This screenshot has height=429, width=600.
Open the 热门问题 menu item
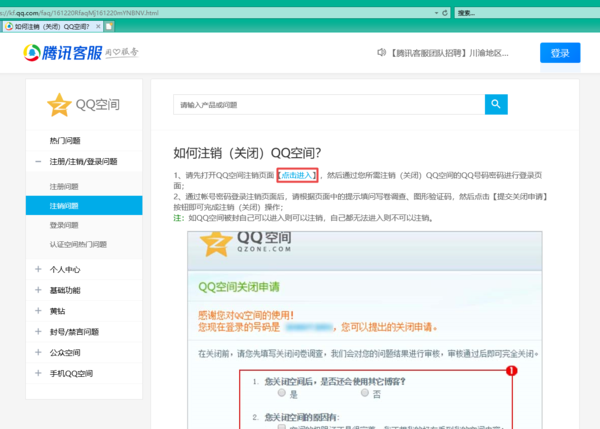click(x=66, y=140)
